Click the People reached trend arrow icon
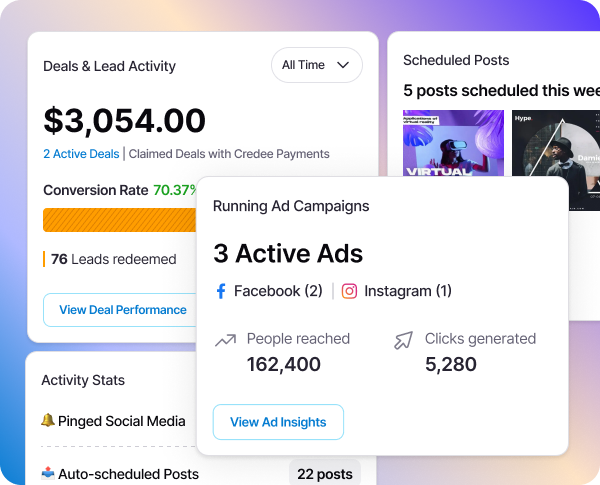 (225, 341)
